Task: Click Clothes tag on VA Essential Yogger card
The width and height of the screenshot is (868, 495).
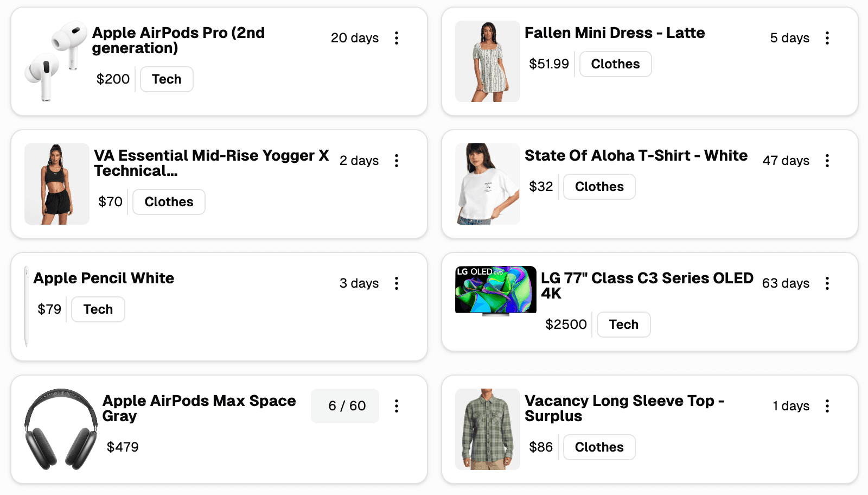Action: pyautogui.click(x=169, y=202)
